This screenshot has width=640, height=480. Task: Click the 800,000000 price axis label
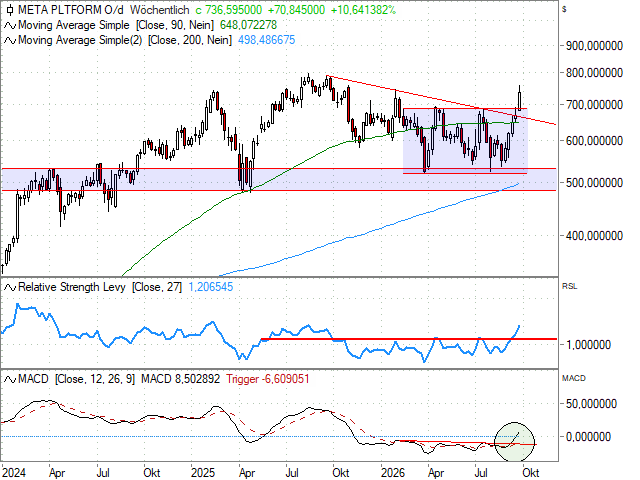[594, 73]
